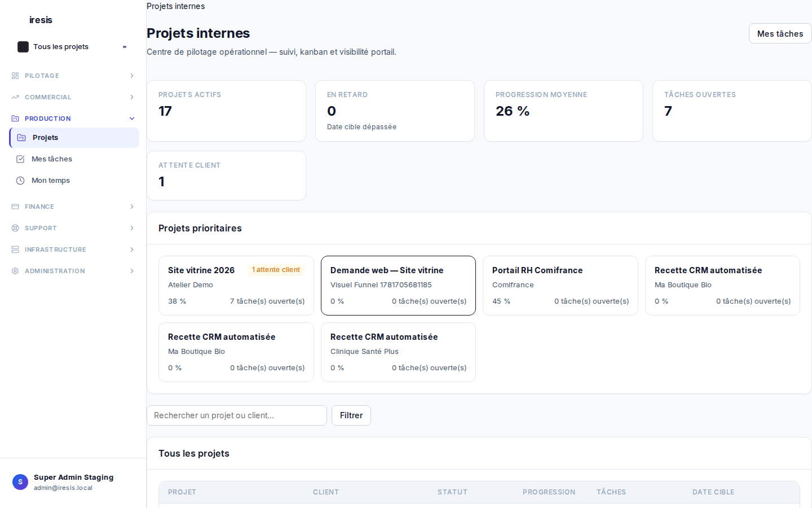Click the Tâches ouvertes stat card

(732, 111)
